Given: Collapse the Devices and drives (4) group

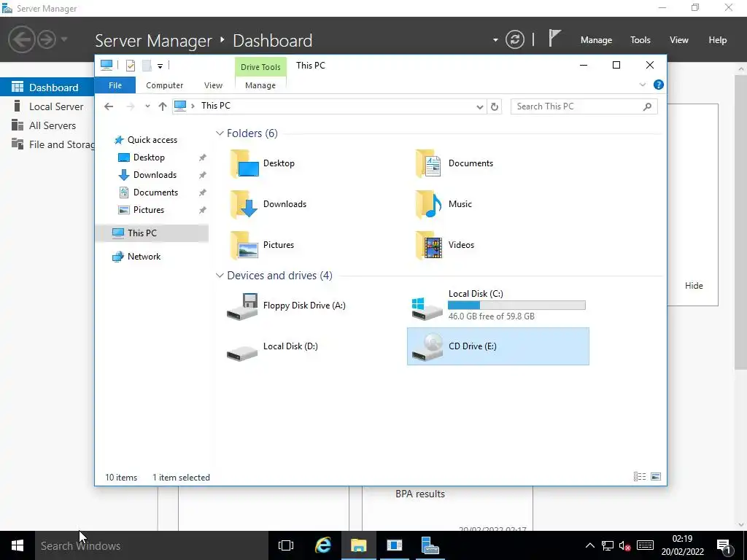Looking at the screenshot, I should (220, 276).
